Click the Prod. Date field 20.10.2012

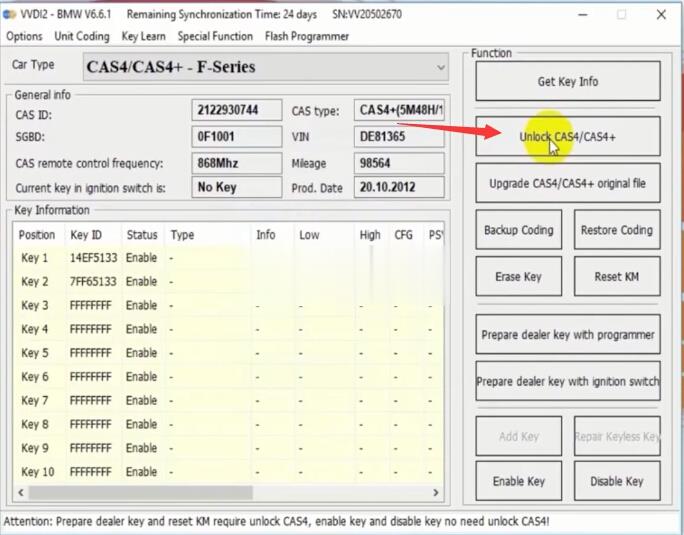[399, 187]
